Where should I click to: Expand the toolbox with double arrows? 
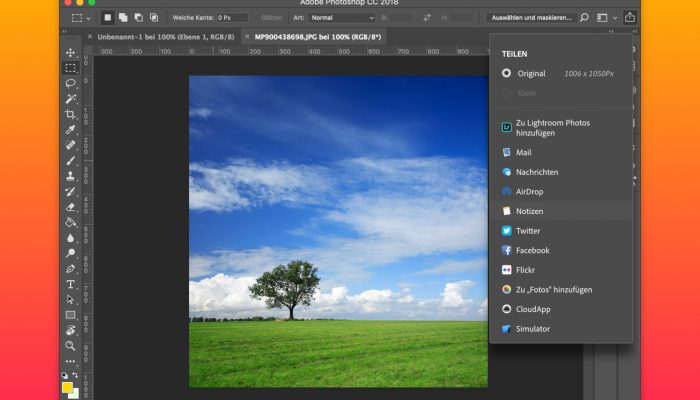point(65,31)
